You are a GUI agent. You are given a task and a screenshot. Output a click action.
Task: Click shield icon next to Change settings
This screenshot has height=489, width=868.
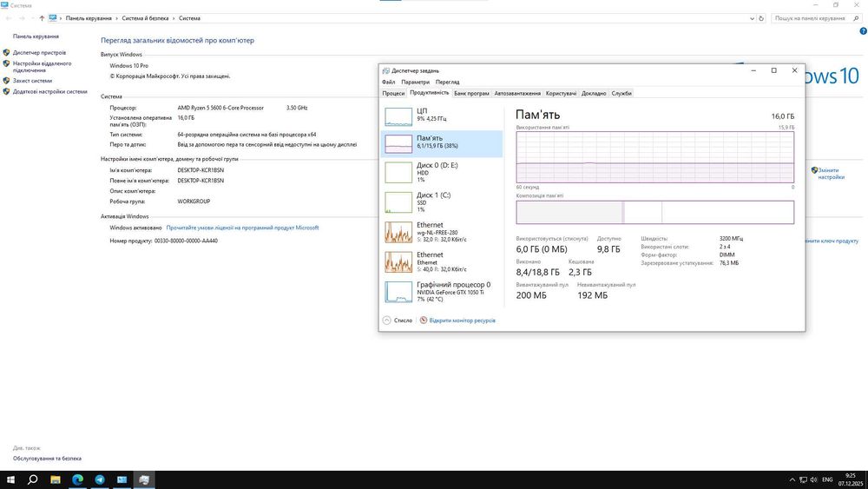pyautogui.click(x=814, y=170)
